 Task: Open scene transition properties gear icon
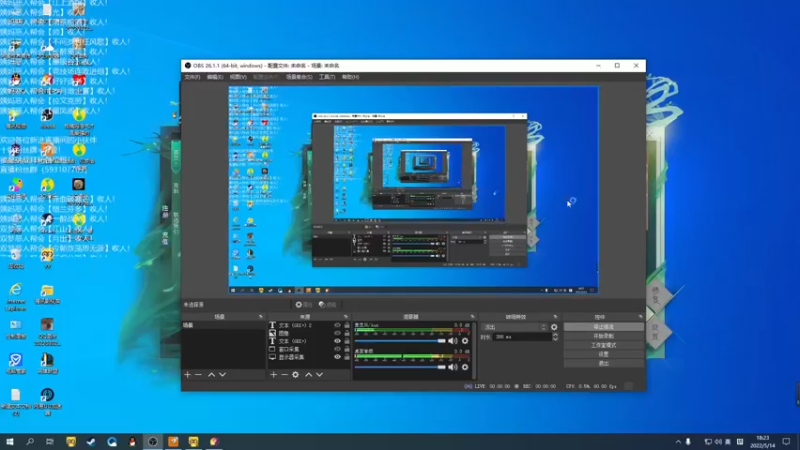pos(554,327)
